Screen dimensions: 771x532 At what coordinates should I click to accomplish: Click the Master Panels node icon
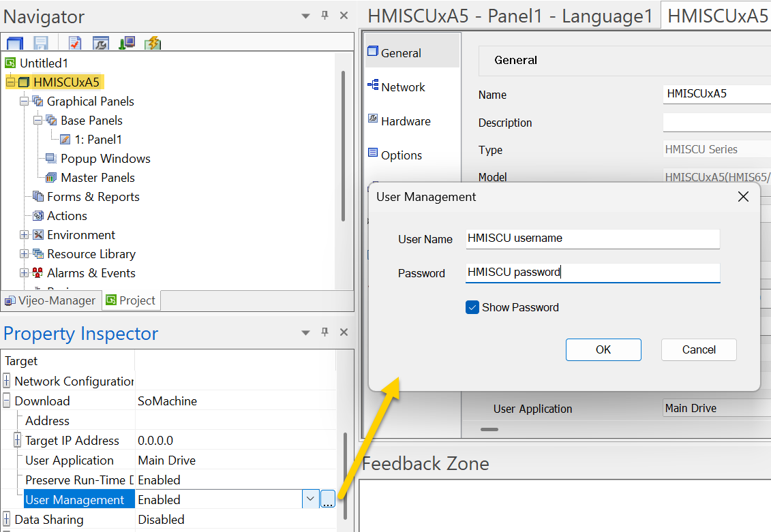[51, 177]
